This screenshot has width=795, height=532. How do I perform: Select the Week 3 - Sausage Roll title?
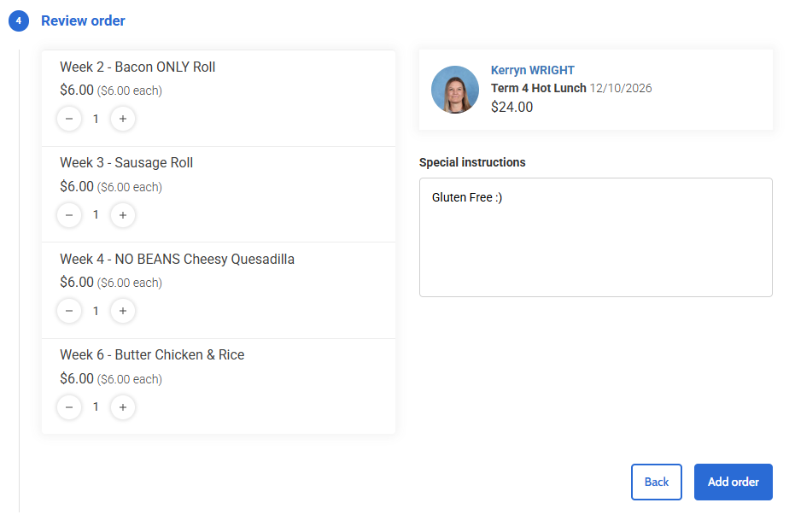click(126, 163)
